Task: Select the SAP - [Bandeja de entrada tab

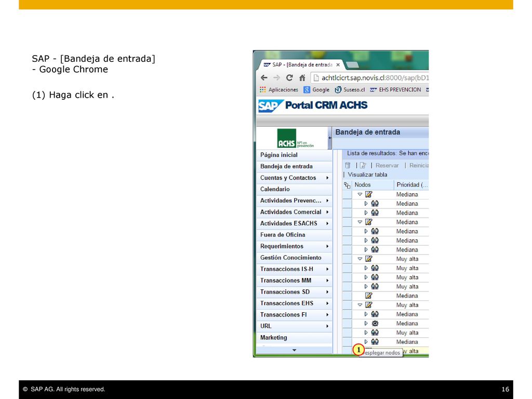Action: [x=302, y=64]
